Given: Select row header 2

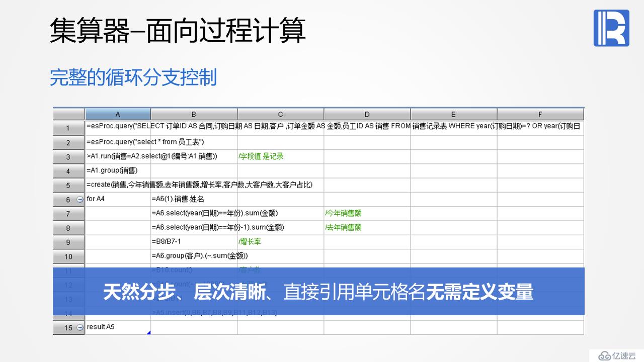Looking at the screenshot, I should coord(68,143).
